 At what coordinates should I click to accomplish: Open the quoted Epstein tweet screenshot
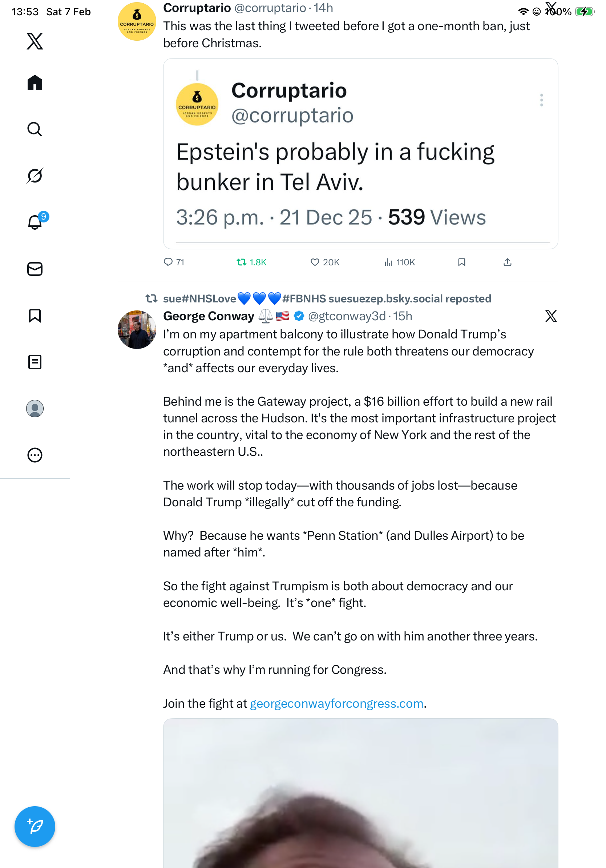(360, 153)
